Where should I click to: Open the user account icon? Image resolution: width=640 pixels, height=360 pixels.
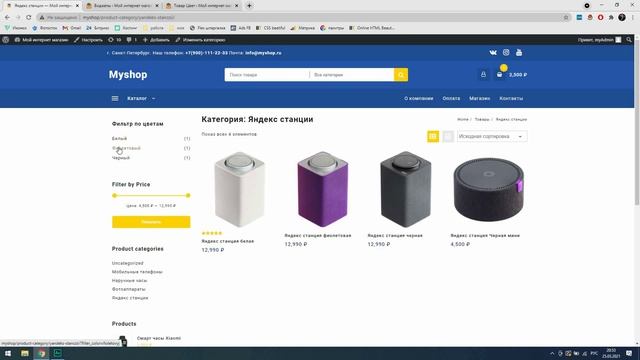[483, 75]
